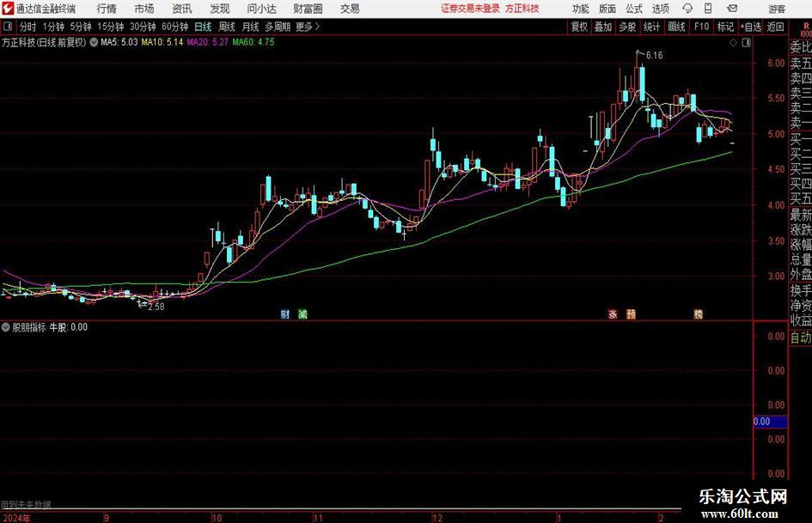
Task: Click the Tongdaxin logo icon in title bar
Action: click(x=8, y=9)
